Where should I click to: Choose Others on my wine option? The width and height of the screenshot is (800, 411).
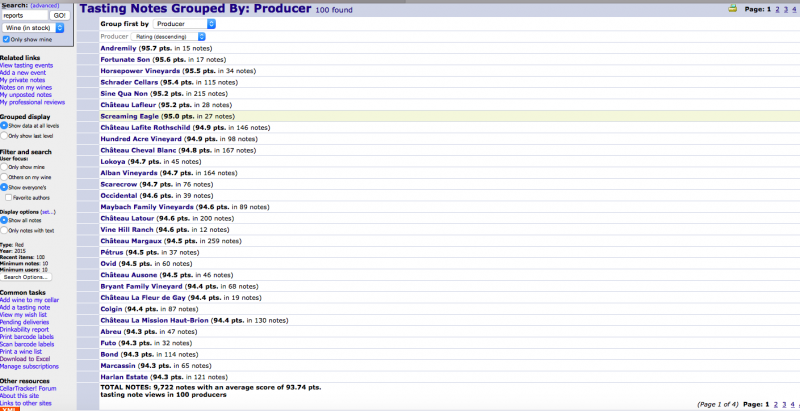[4, 177]
